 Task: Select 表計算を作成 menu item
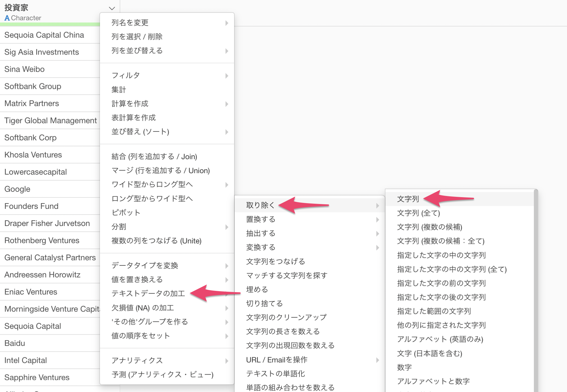tap(133, 118)
